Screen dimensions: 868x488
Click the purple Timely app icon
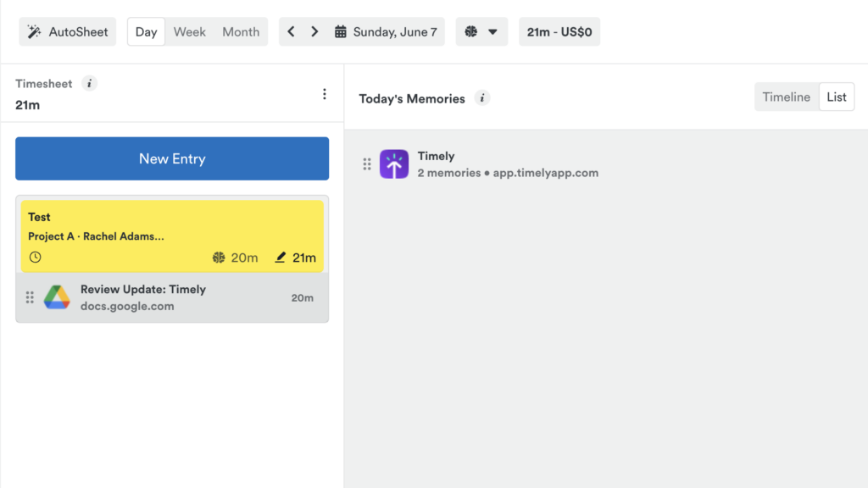click(394, 164)
